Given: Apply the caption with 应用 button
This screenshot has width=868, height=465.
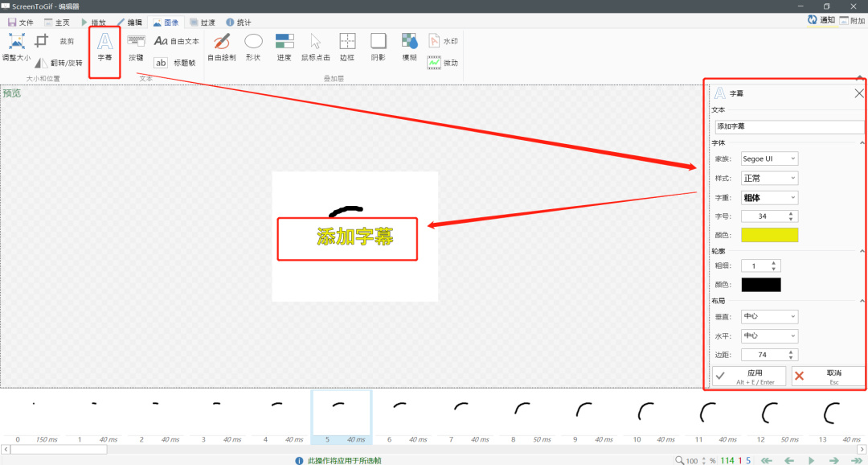Looking at the screenshot, I should point(749,376).
